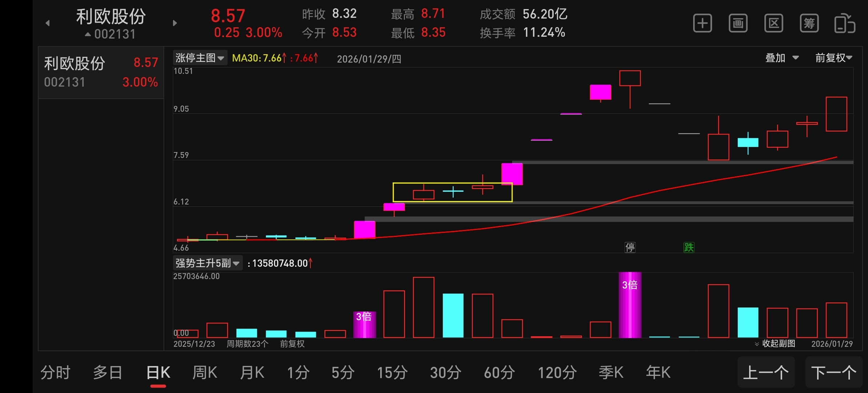Open the 强势主升5副 sub-indicator dropdown
Viewport: 868px width, 393px height.
207,263
